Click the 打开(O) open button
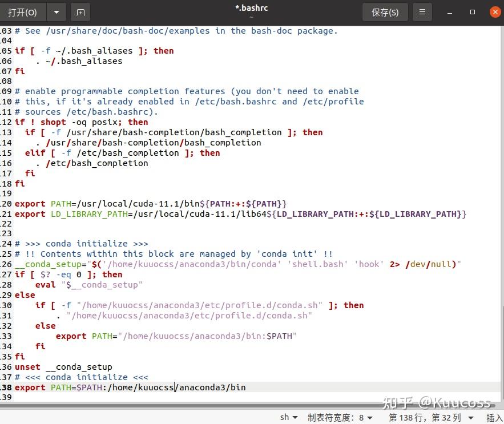 click(23, 12)
